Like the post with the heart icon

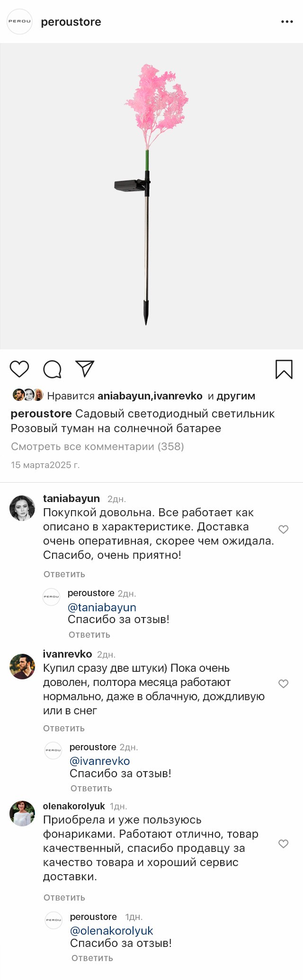click(19, 369)
